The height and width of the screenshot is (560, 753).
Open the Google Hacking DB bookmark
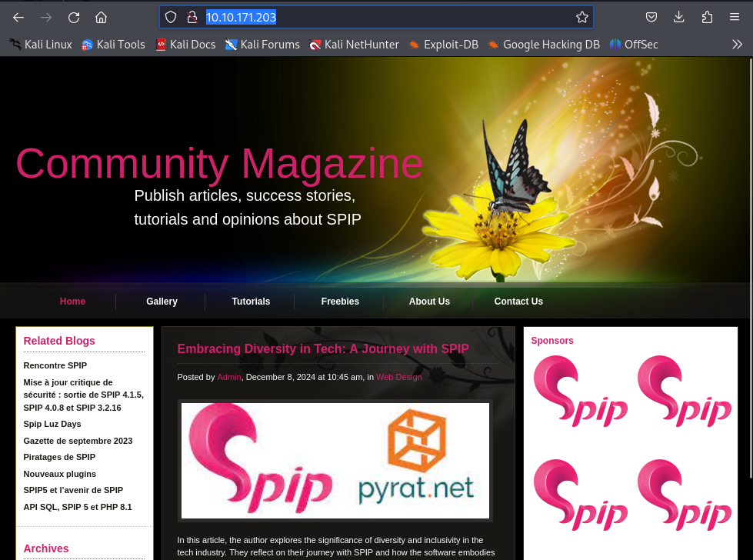coord(544,45)
